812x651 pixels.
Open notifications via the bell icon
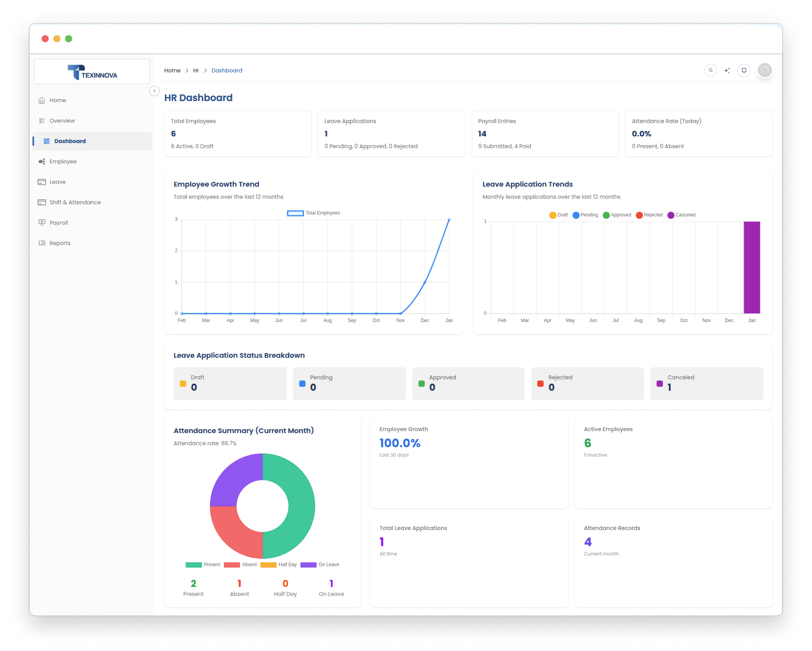coord(744,70)
